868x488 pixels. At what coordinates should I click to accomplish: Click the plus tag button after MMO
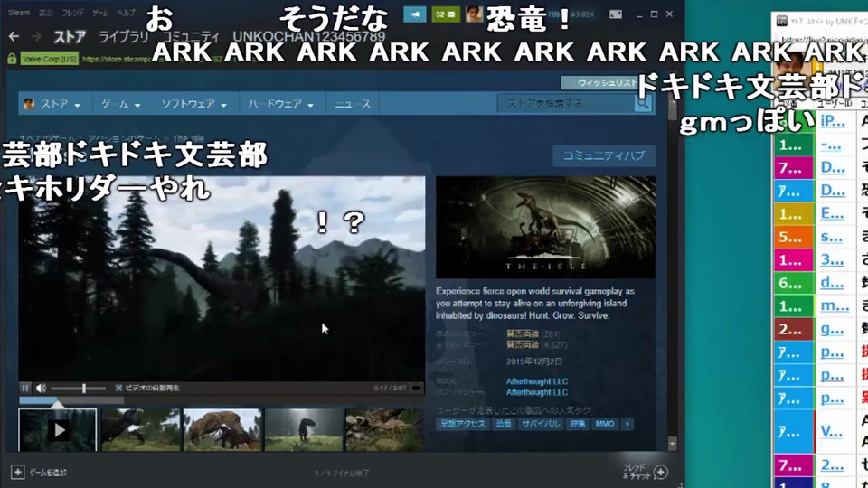point(627,424)
